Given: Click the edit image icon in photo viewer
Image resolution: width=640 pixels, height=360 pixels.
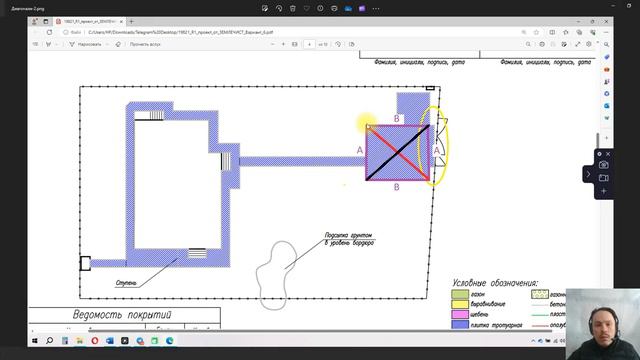Looking at the screenshot, I should tap(265, 8).
